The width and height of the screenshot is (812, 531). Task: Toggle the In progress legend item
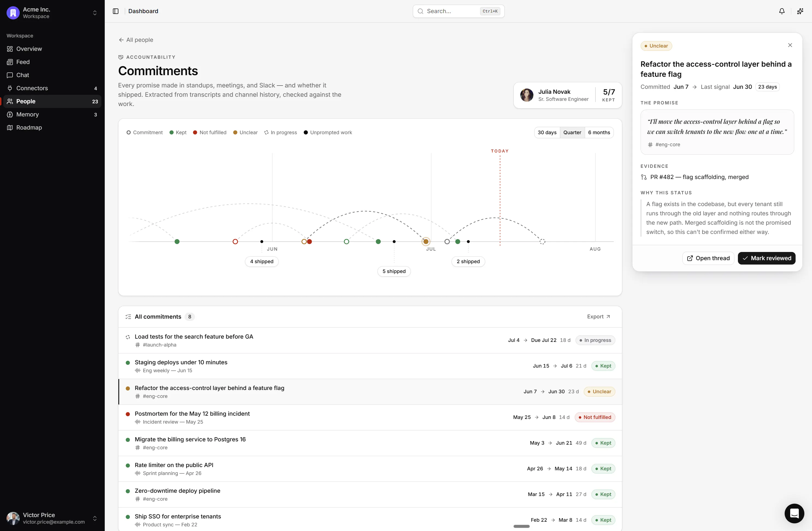coord(281,133)
